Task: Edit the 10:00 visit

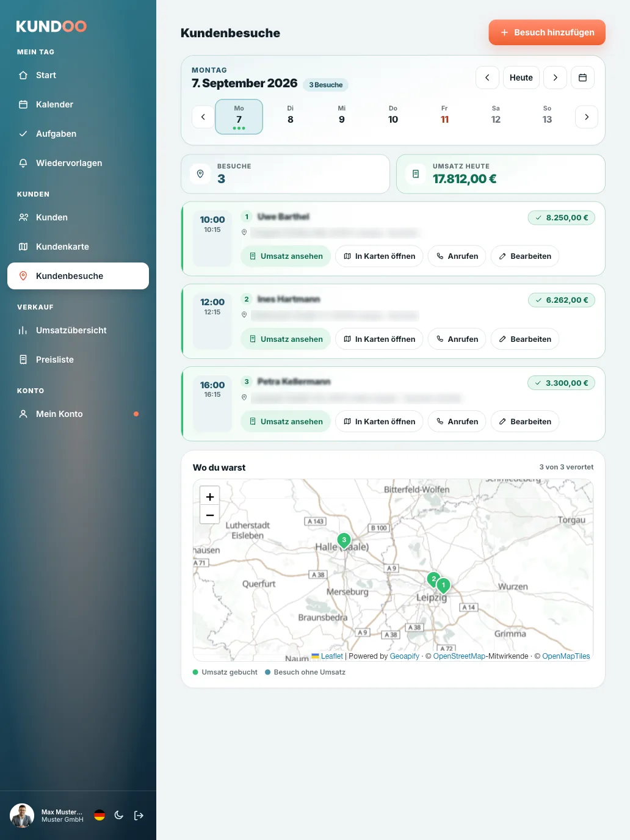Action: 525,256
